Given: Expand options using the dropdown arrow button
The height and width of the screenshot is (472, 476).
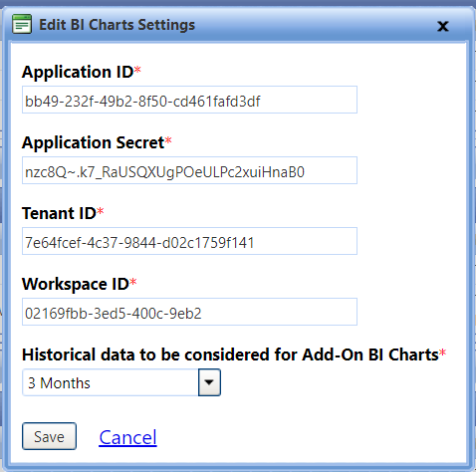Looking at the screenshot, I should (209, 382).
